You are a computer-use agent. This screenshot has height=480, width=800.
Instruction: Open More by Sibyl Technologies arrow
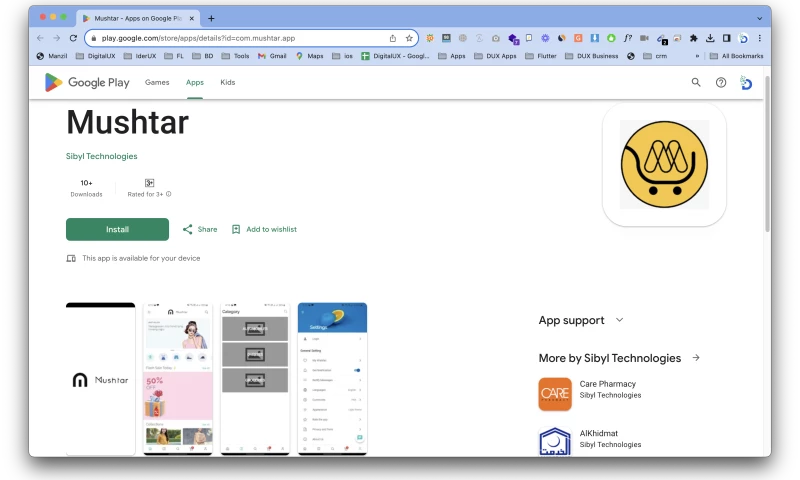[696, 358]
